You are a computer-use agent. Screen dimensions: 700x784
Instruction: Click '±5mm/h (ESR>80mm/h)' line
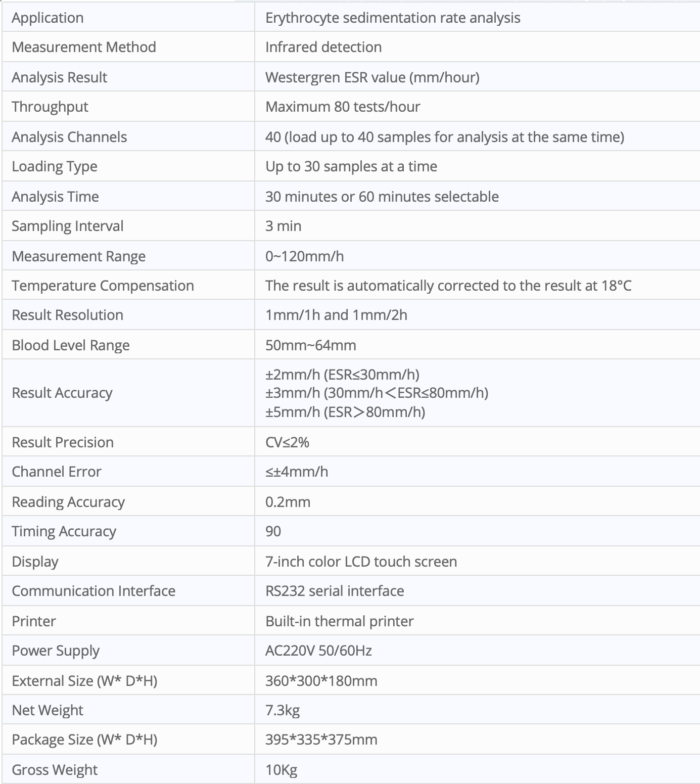click(345, 412)
